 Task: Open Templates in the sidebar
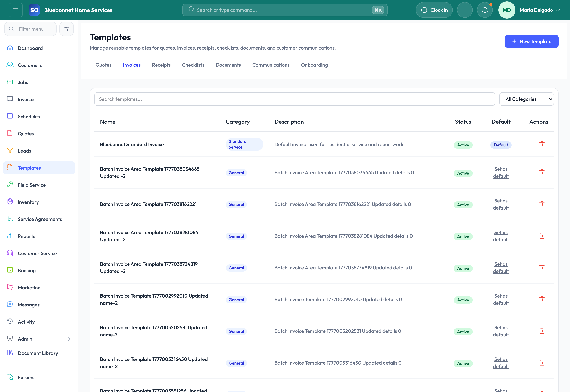point(39,168)
